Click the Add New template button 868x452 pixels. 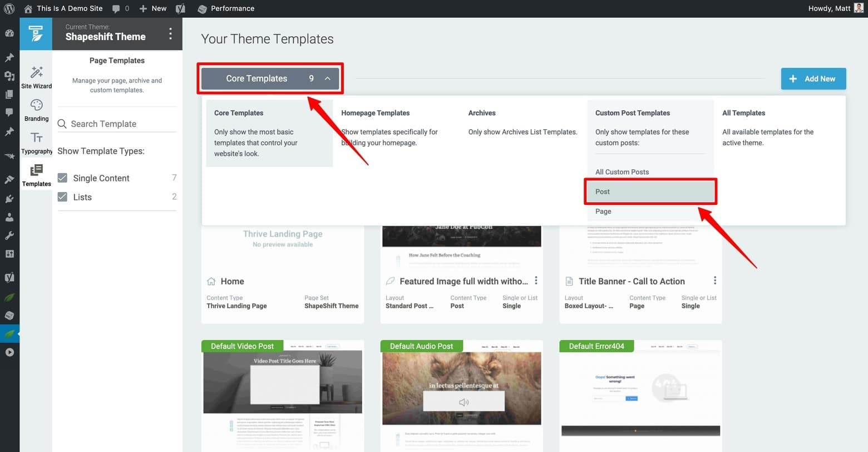(813, 78)
